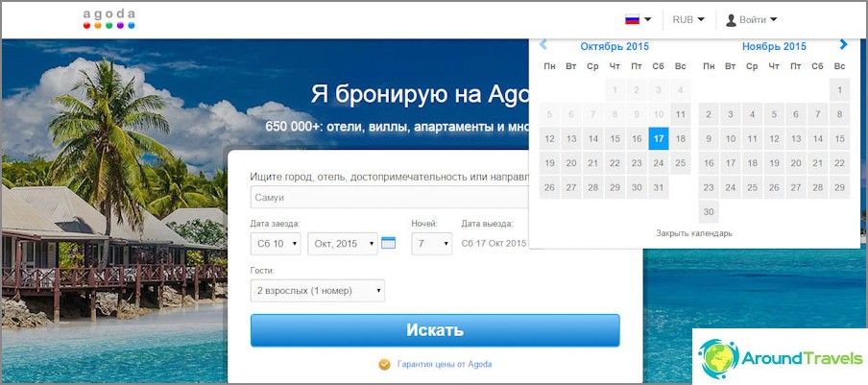Viewport: 868px width, 385px height.
Task: Select October 26 in the calendar
Action: 549,187
